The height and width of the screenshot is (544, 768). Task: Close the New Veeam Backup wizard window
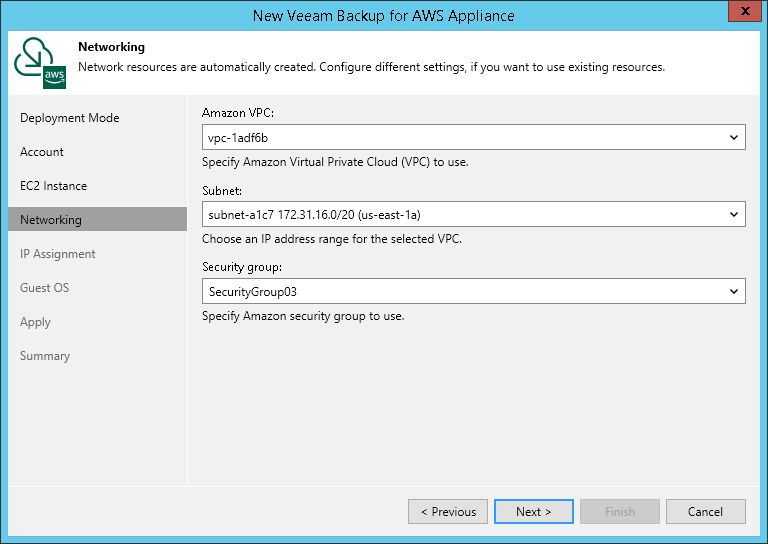pos(745,11)
